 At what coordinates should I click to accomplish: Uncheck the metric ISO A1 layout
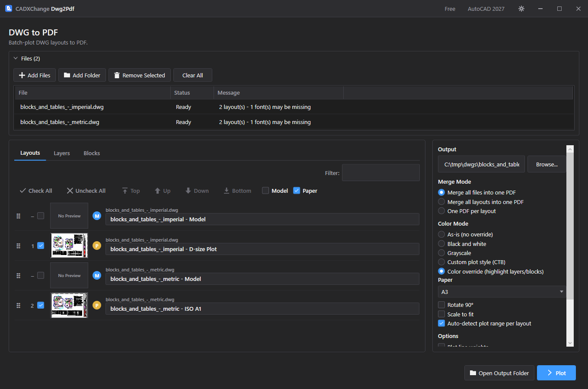[x=41, y=305]
